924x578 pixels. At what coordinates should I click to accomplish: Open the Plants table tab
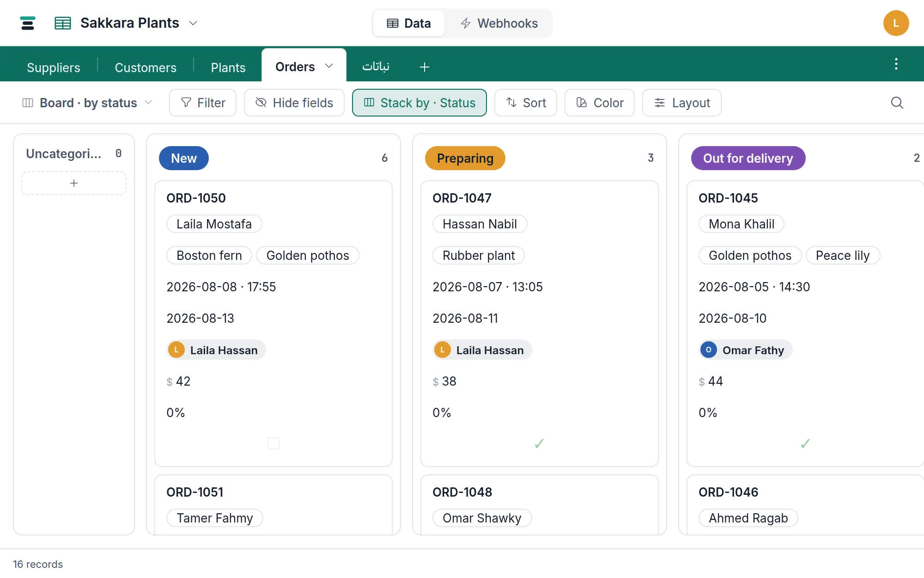click(x=228, y=68)
